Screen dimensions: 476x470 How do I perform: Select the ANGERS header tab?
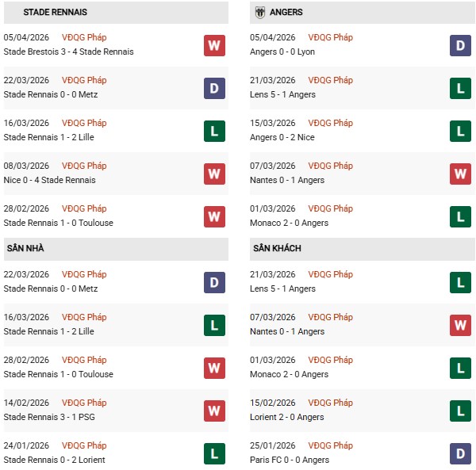point(286,13)
